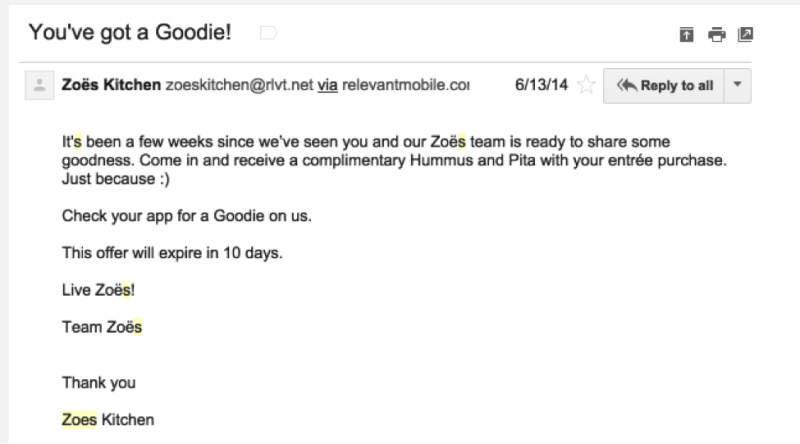Image resolution: width=800 pixels, height=444 pixels.
Task: Star the message dated 6/13/14
Action: coord(586,85)
